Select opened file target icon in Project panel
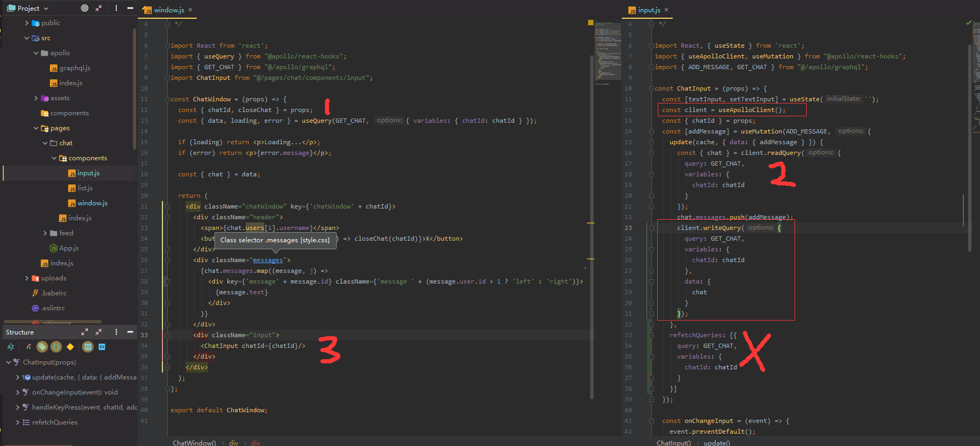The height and width of the screenshot is (446, 980). pyautogui.click(x=85, y=8)
